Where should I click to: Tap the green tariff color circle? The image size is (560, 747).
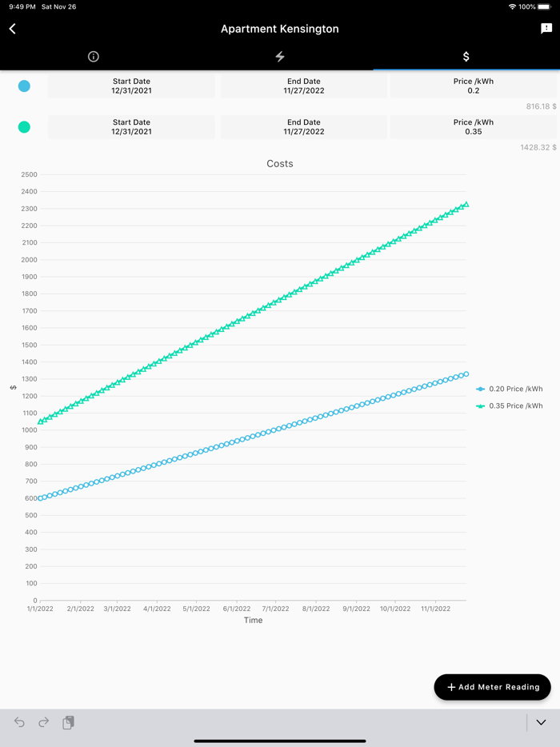click(x=24, y=127)
